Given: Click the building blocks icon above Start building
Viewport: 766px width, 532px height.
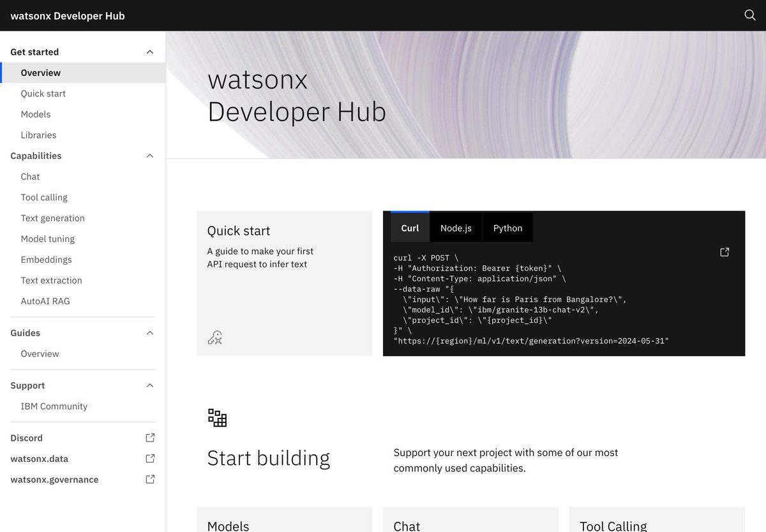Looking at the screenshot, I should coord(218,418).
